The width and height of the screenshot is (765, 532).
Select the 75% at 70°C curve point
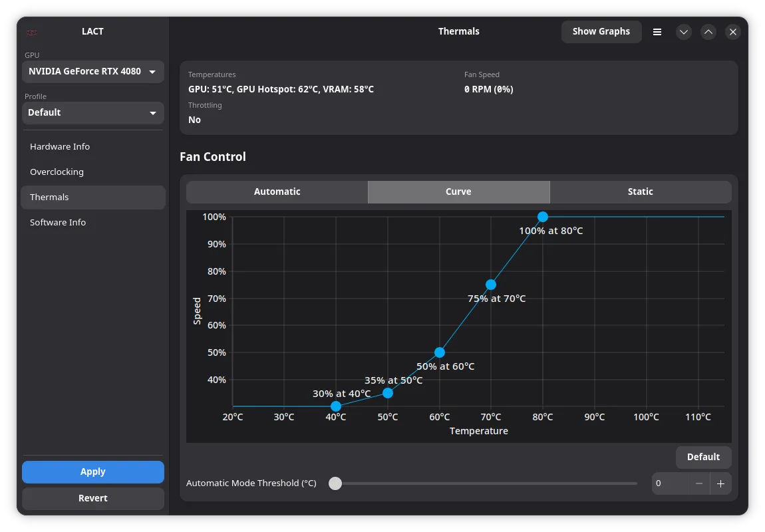pos(491,284)
